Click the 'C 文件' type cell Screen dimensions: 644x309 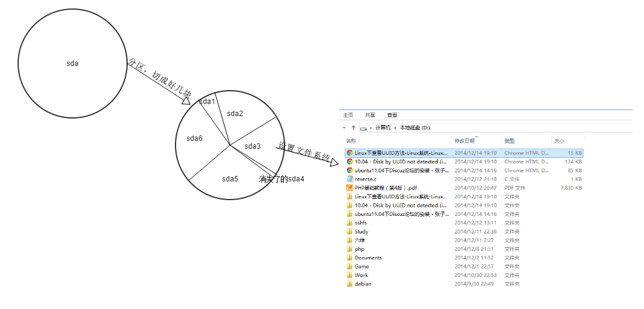coord(512,179)
